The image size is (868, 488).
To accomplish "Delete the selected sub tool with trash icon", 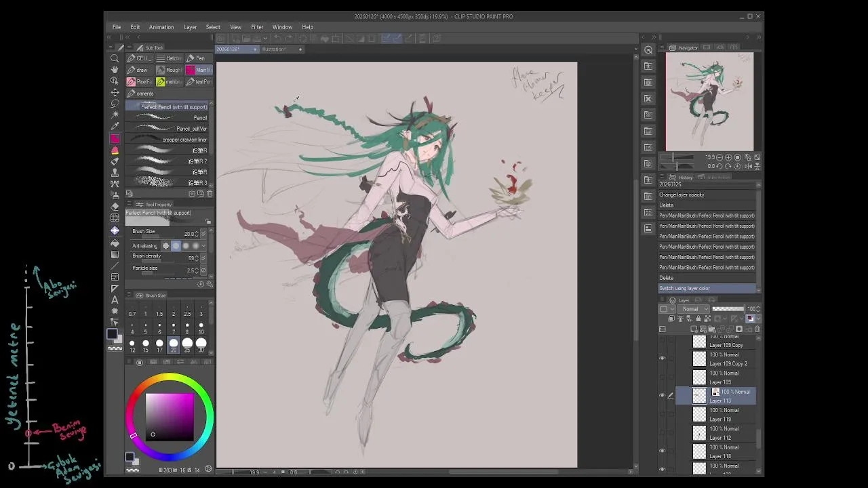I will point(210,194).
